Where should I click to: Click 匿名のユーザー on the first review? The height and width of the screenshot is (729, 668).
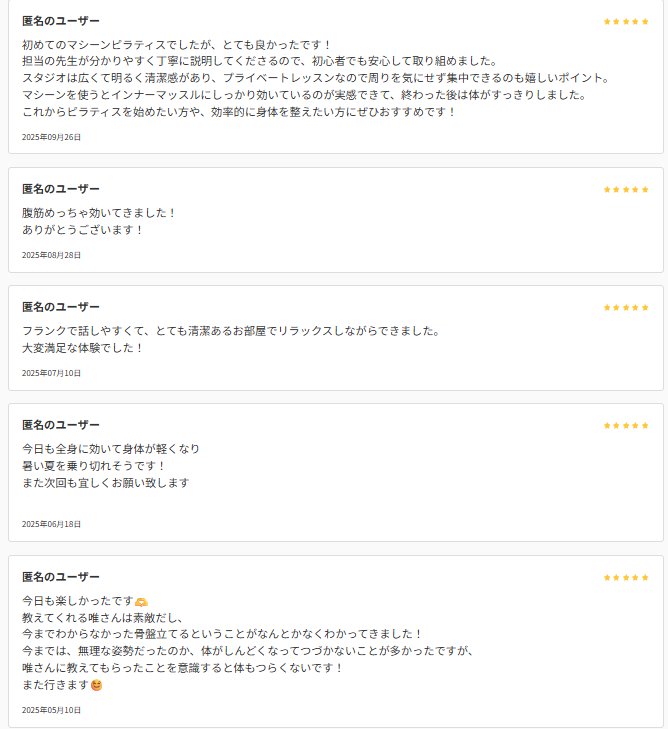pyautogui.click(x=61, y=21)
